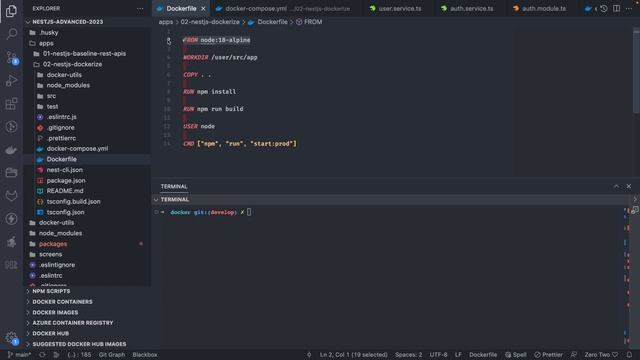
Task: Click the terminal prompt input area
Action: [249, 212]
